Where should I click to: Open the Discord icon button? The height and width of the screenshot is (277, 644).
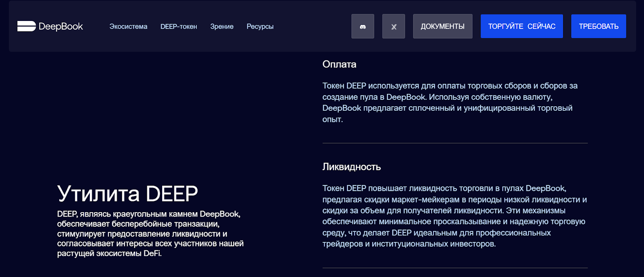[x=363, y=26]
